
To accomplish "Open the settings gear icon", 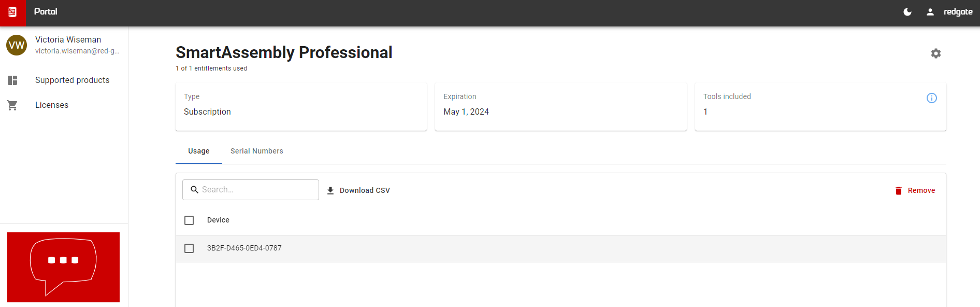I will pos(936,53).
